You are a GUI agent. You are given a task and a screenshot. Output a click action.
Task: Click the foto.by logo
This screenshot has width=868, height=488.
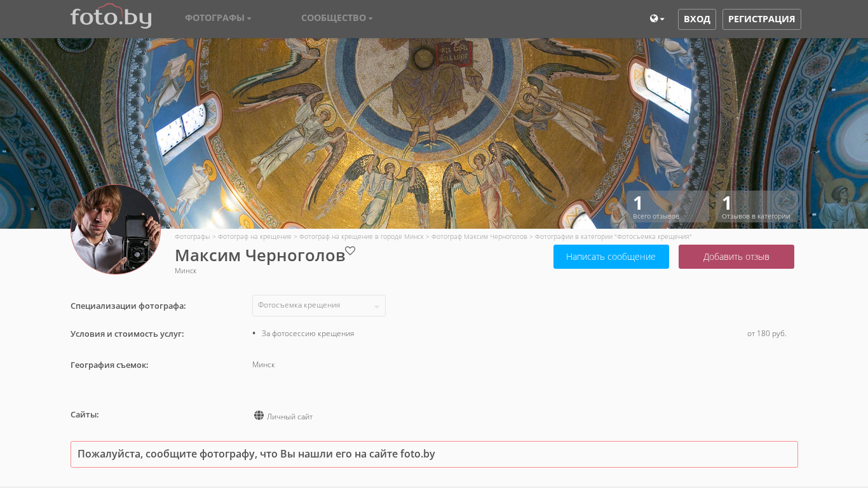(x=111, y=17)
